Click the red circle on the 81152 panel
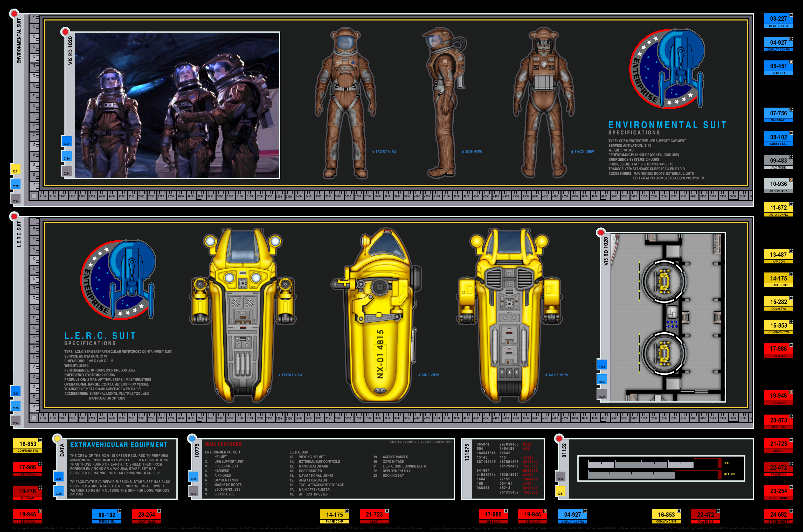803x532 pixels. pos(559,438)
